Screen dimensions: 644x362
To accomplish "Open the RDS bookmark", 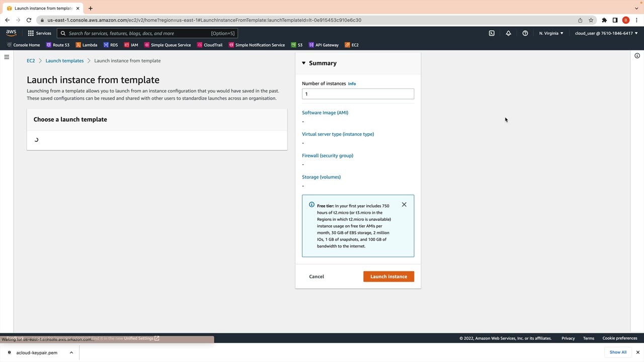I will pos(111,45).
